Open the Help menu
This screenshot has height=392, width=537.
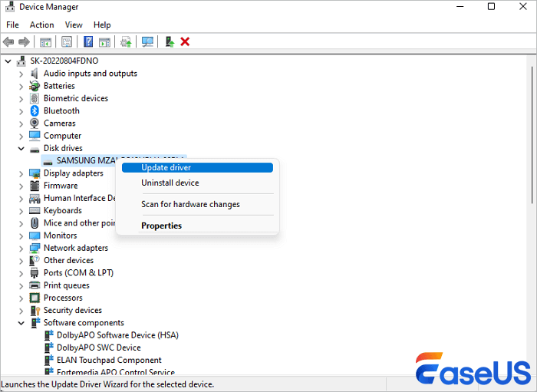tap(102, 25)
